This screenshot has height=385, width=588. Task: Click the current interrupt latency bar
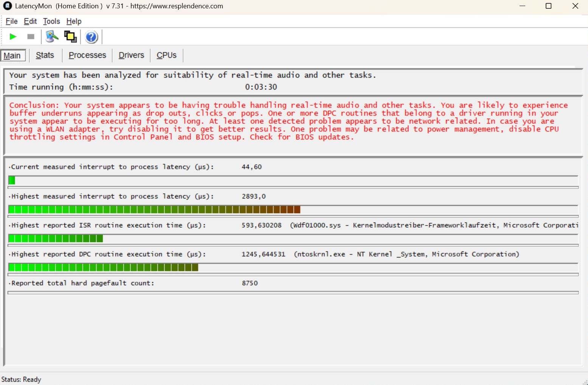(x=293, y=180)
